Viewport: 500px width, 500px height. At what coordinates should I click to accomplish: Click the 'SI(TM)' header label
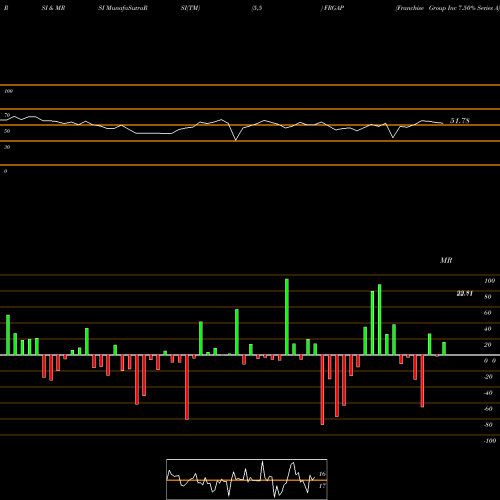(x=190, y=8)
